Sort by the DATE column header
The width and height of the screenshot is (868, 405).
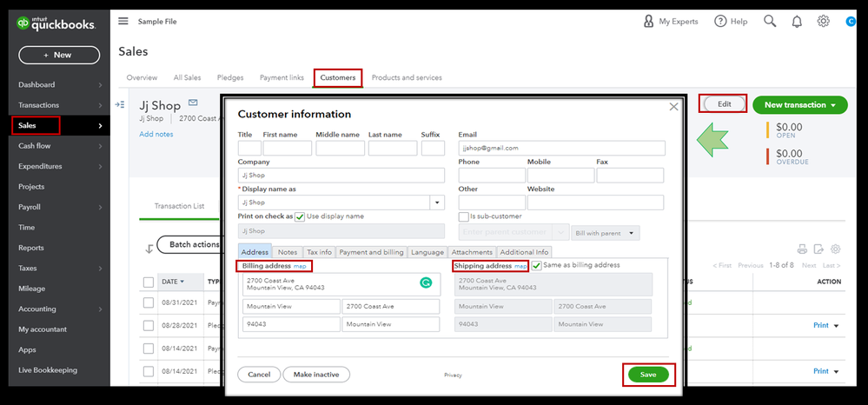[x=173, y=282]
